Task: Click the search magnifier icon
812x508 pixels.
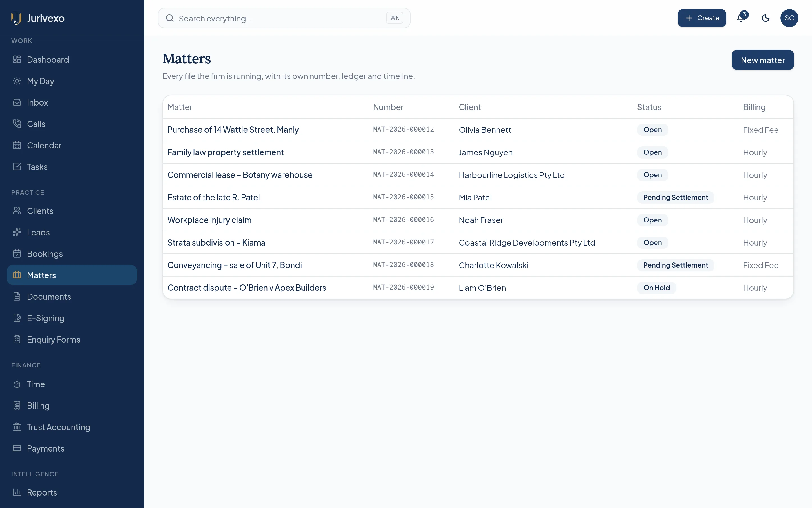Action: point(170,18)
